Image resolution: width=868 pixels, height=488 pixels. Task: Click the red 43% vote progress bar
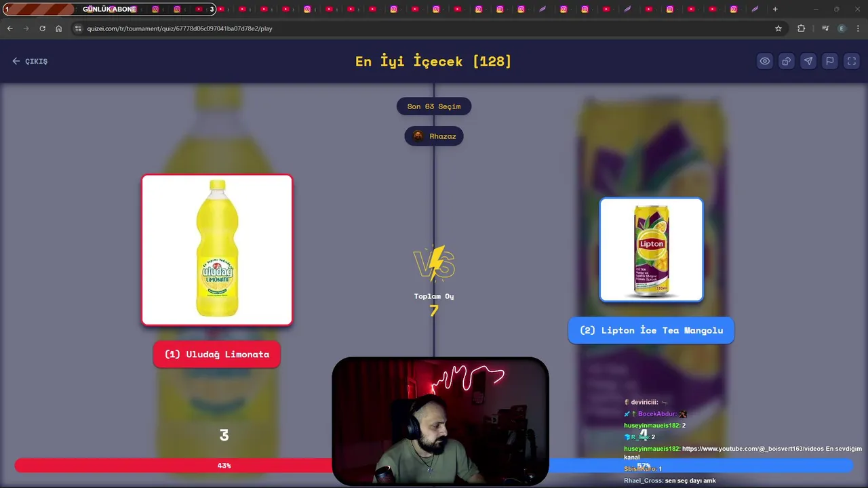click(174, 466)
